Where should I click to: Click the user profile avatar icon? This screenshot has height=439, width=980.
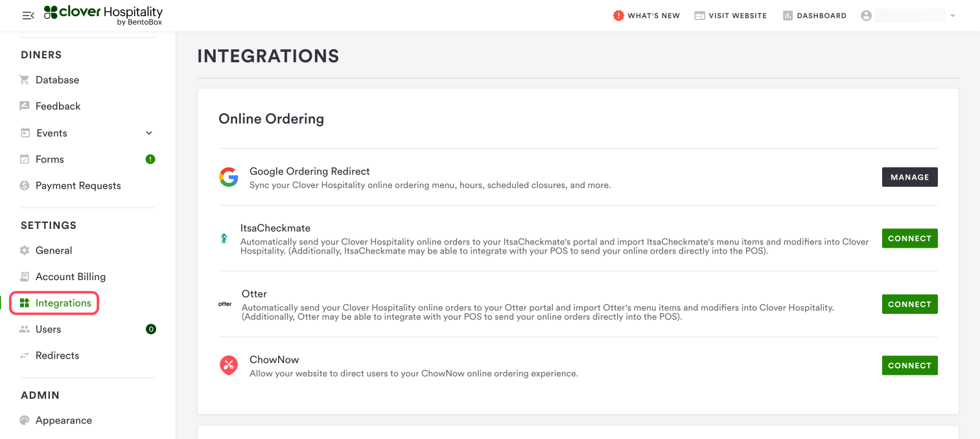tap(866, 16)
